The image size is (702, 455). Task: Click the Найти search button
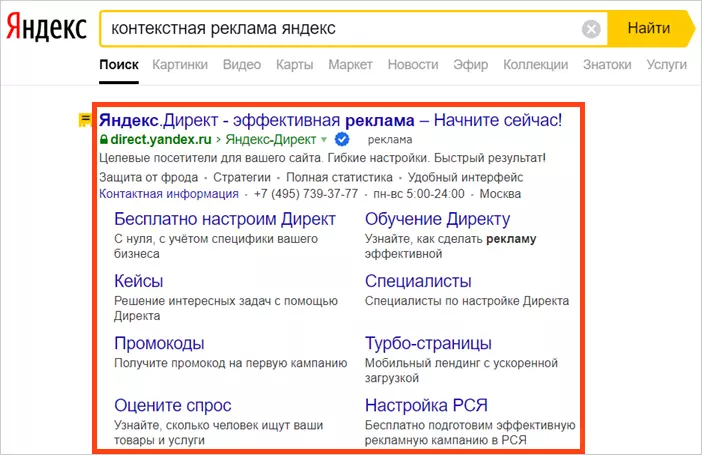(x=649, y=28)
